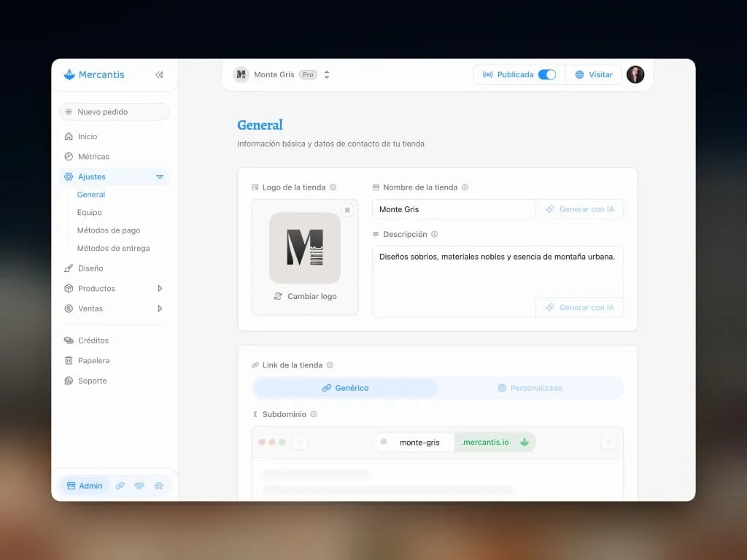Edit the store description text area

coord(498,281)
